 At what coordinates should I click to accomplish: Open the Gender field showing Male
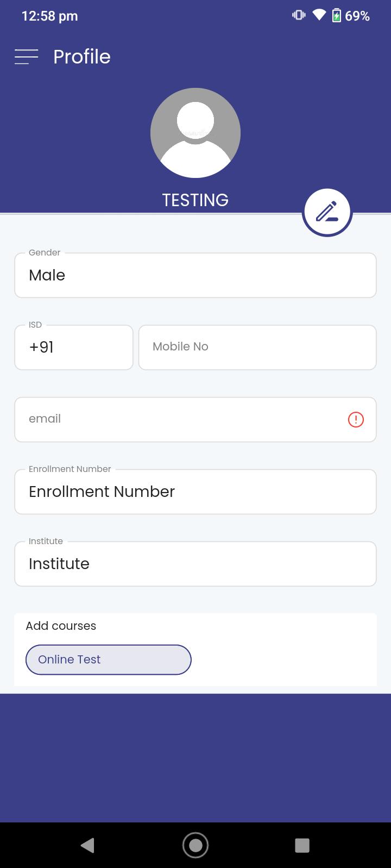195,275
